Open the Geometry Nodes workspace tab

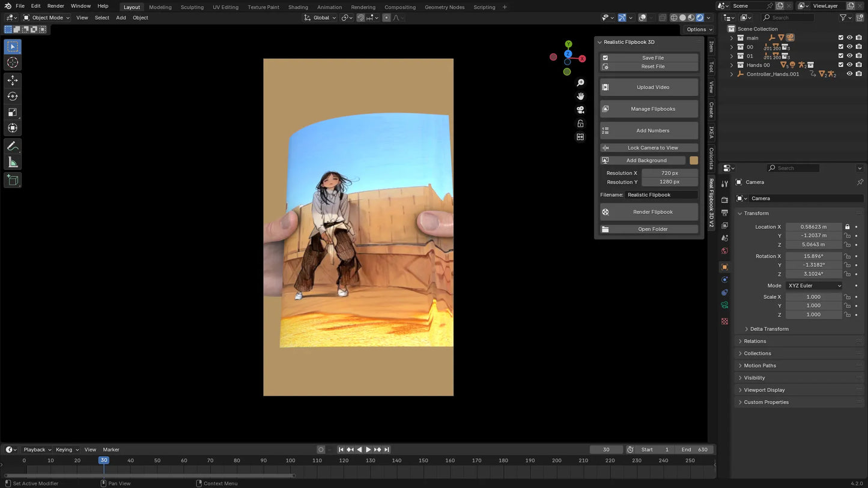[444, 7]
